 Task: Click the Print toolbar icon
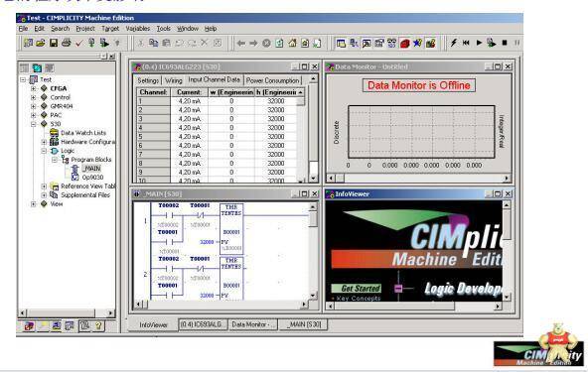(67, 43)
